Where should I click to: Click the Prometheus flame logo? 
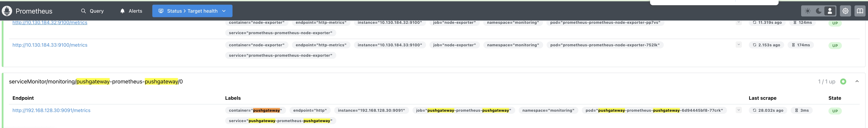point(7,11)
